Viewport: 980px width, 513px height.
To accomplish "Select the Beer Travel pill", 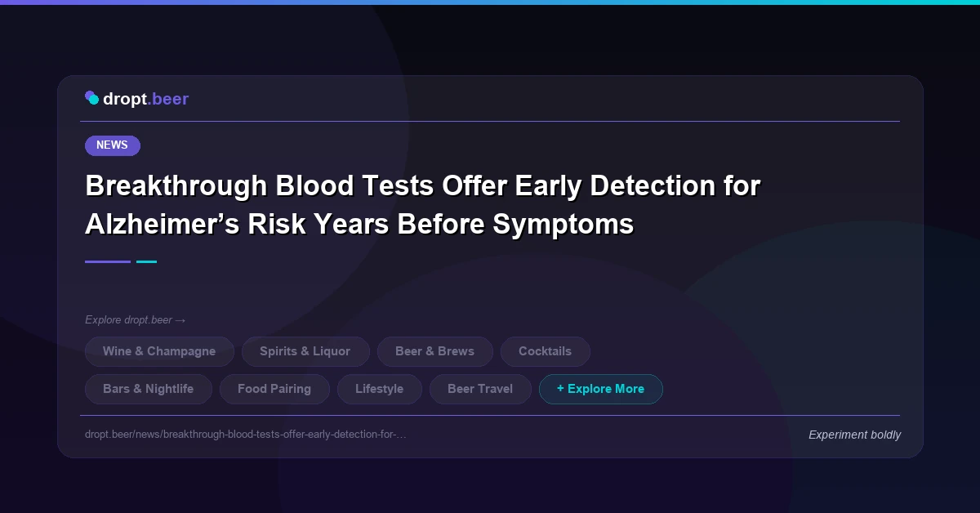I will click(480, 389).
